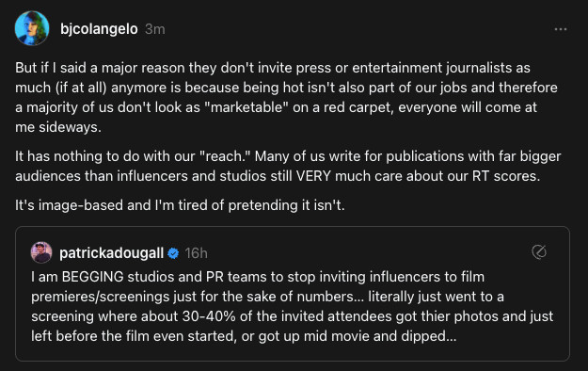Click the quoted line beginning "I am BEGGING studios"

[x=258, y=277]
